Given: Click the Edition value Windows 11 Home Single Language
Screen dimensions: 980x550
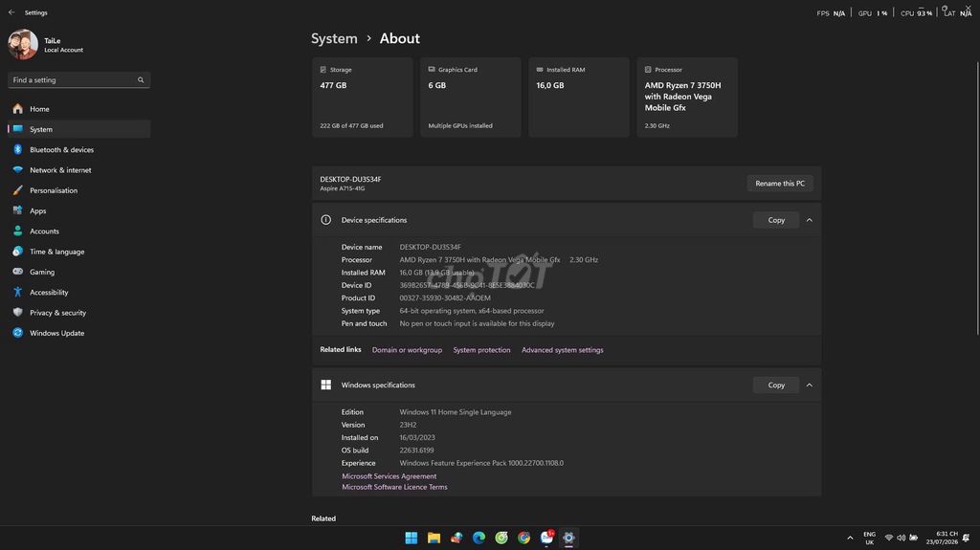Looking at the screenshot, I should coord(455,412).
